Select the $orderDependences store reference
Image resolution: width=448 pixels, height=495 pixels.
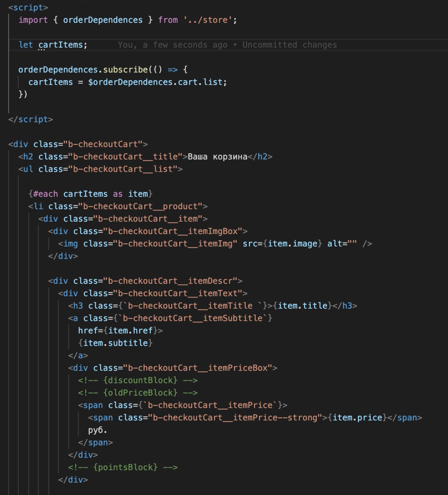[130, 82]
